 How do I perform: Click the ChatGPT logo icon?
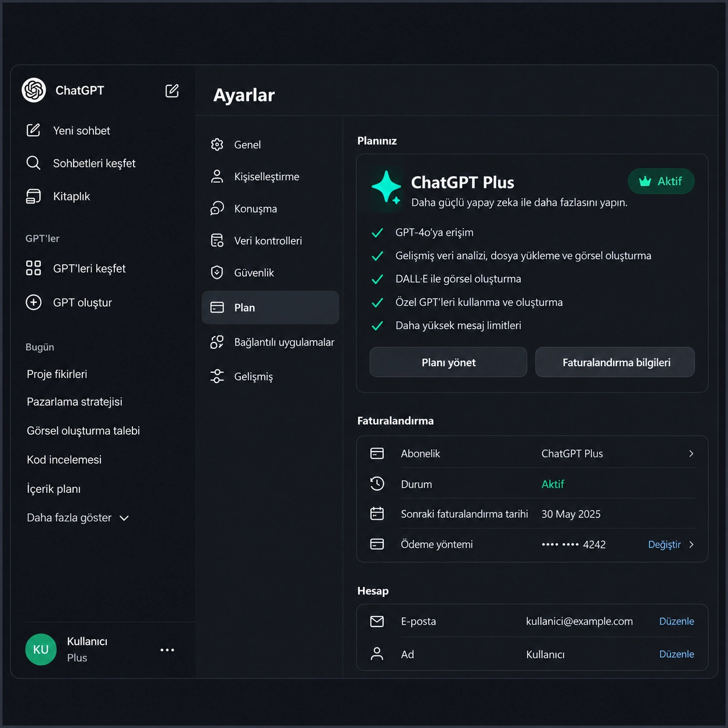(x=34, y=91)
